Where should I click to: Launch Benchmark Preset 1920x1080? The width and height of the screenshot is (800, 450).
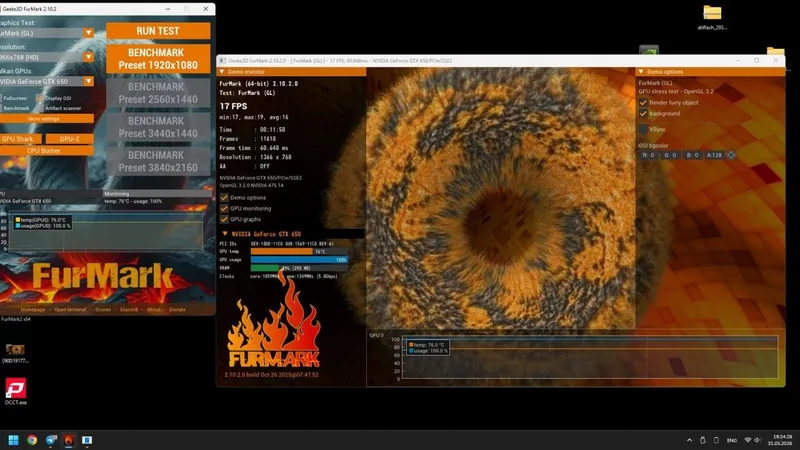click(x=158, y=59)
